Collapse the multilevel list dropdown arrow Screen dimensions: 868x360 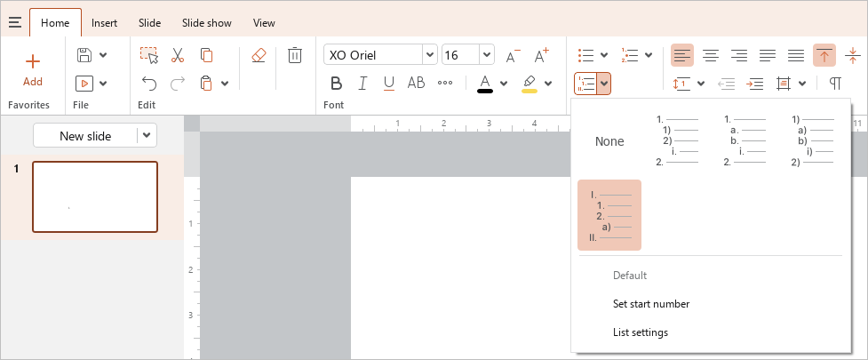coord(604,84)
